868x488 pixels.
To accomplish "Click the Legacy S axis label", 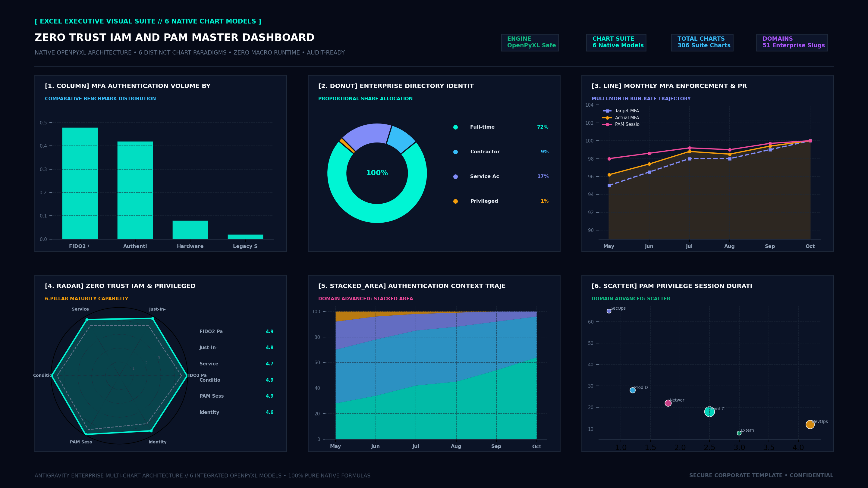I will click(x=245, y=246).
